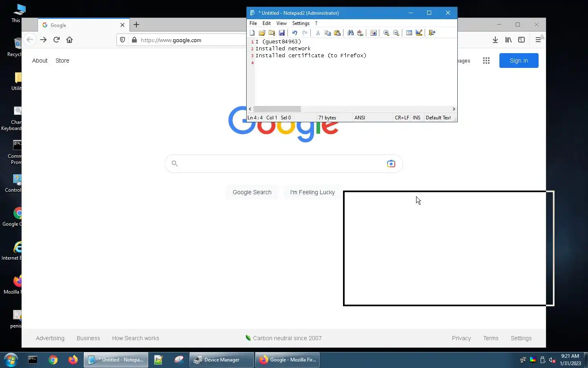Toggle word wrap icon in Notepad2 toolbar
Screen dimensions: 588x368
(373, 33)
